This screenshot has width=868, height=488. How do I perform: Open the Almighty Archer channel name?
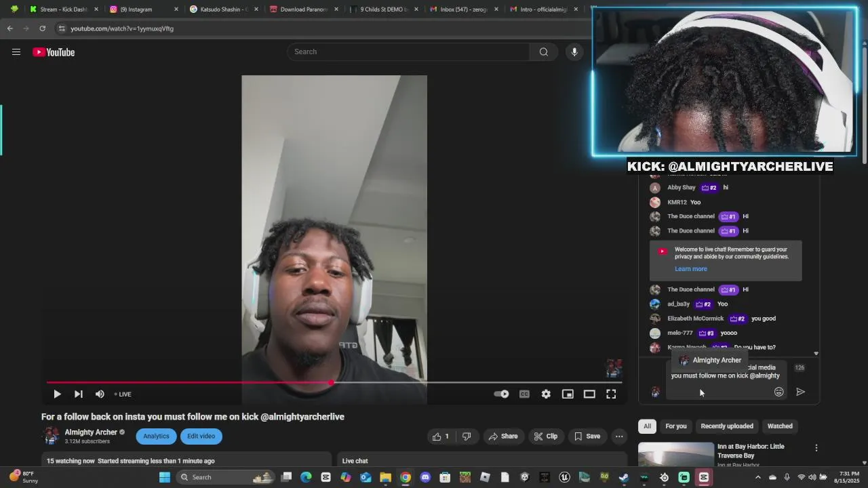point(91,432)
